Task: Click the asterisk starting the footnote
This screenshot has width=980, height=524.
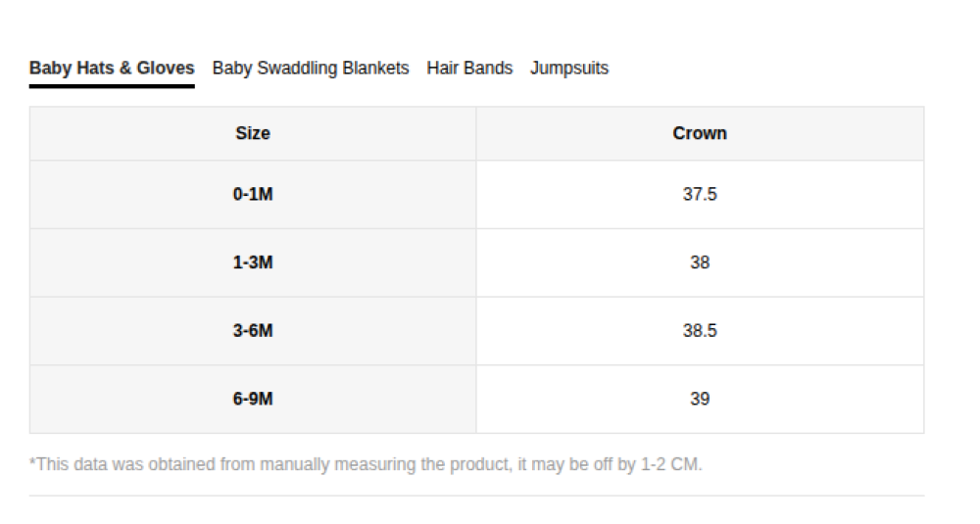Action: (32, 462)
